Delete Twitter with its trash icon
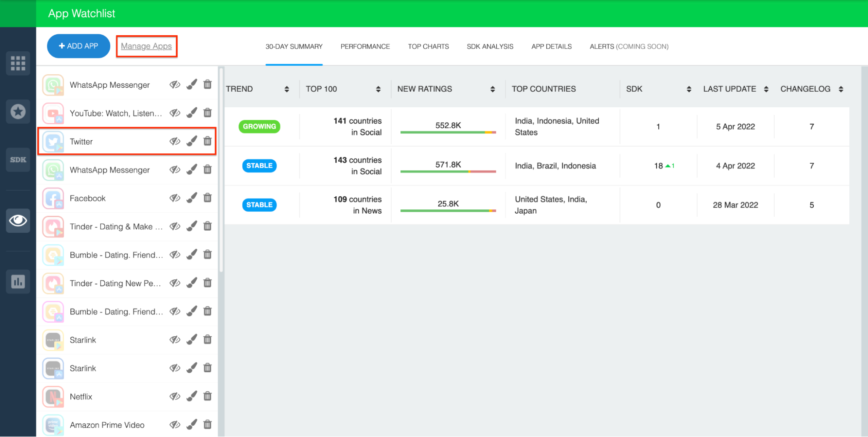868x437 pixels. pyautogui.click(x=208, y=141)
